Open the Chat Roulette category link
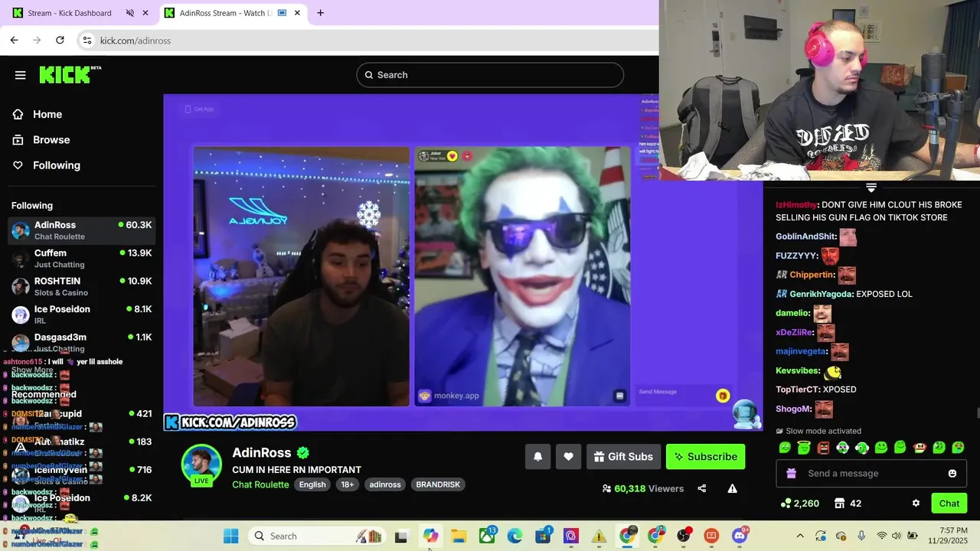 click(x=260, y=484)
